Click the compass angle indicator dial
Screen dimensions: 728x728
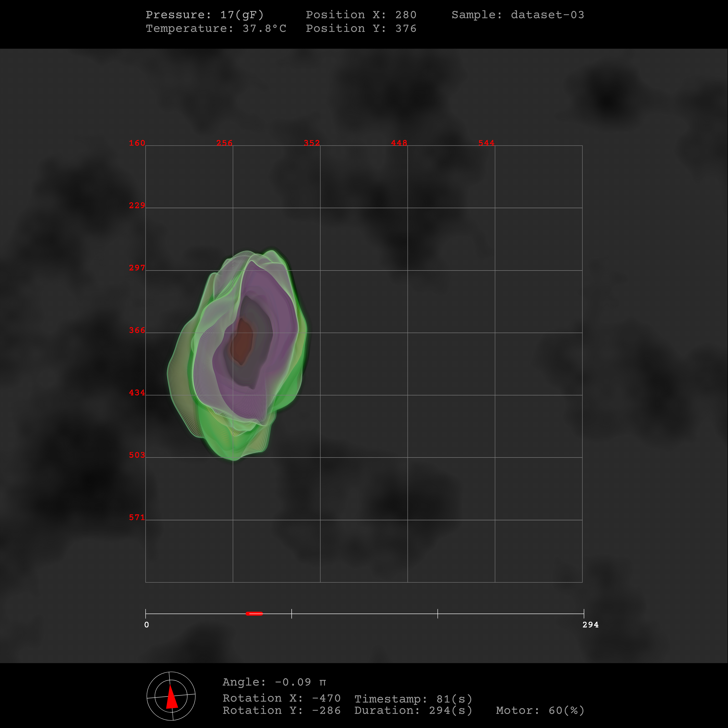tap(171, 696)
